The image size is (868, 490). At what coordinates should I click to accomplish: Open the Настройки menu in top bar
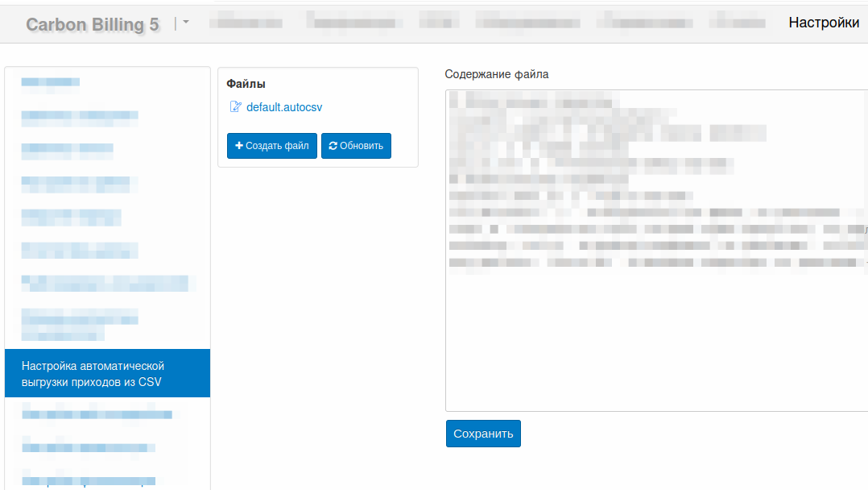click(x=823, y=23)
